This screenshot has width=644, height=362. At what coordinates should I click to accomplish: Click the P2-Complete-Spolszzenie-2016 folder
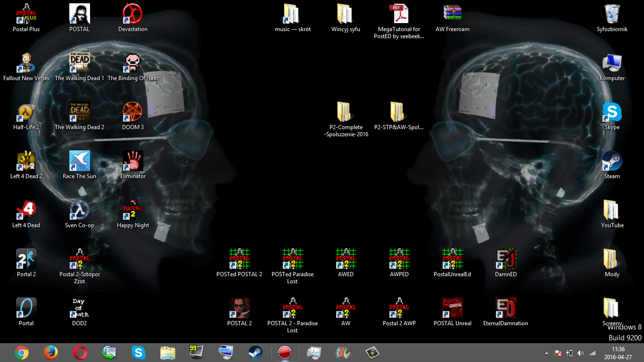(346, 119)
